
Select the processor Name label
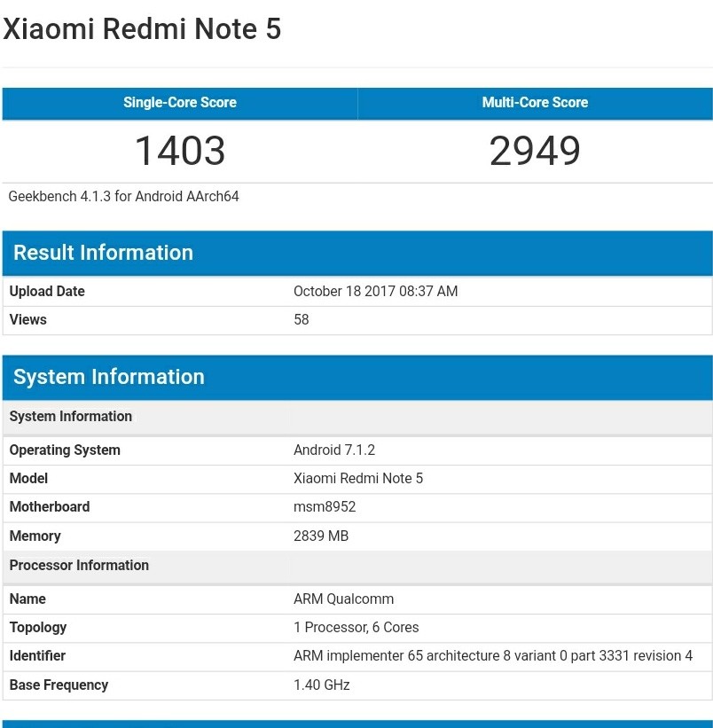[x=27, y=599]
